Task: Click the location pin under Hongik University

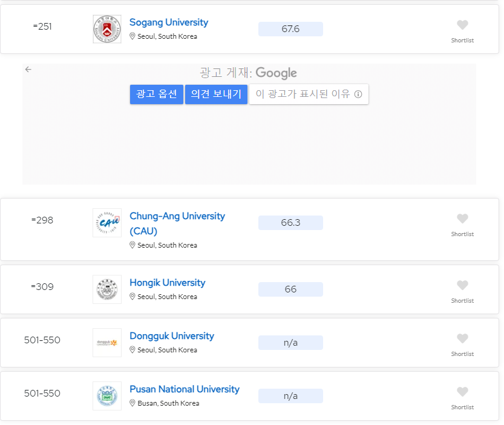Action: point(132,296)
